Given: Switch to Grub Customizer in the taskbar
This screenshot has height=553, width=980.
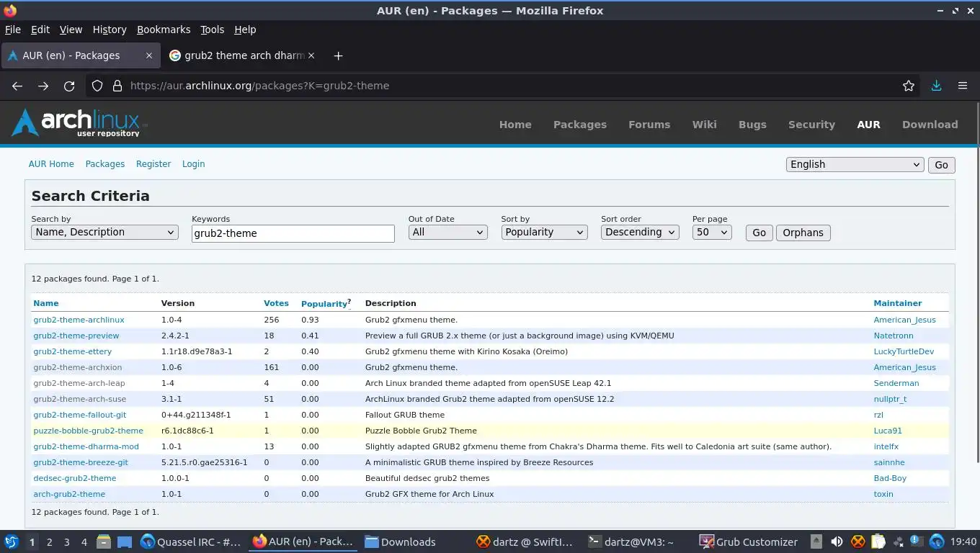Looking at the screenshot, I should pos(748,542).
